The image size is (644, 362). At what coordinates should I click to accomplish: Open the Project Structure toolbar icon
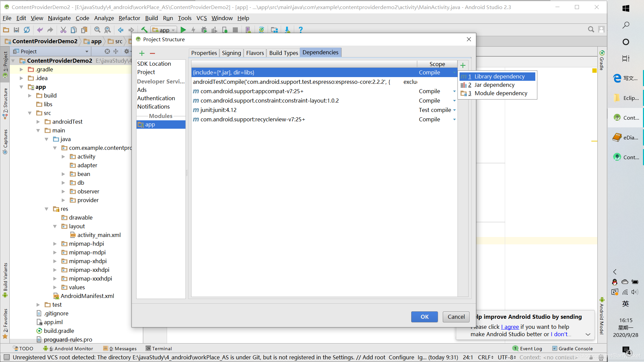(274, 30)
